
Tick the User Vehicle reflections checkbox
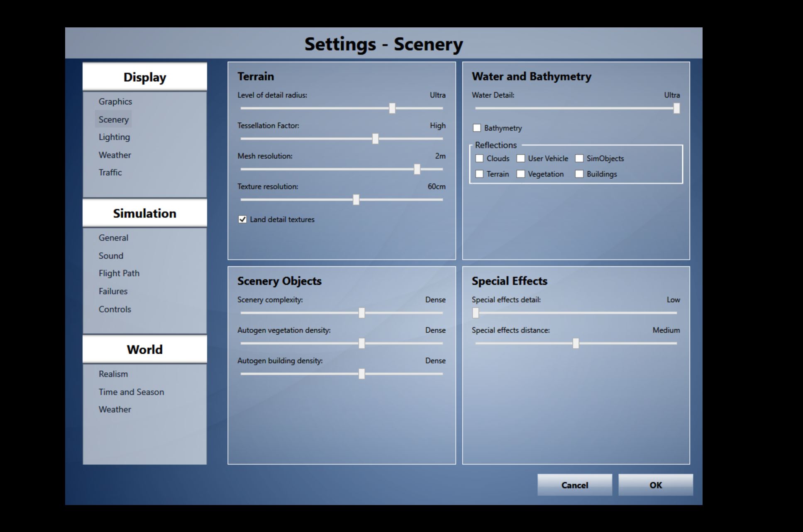click(521, 158)
